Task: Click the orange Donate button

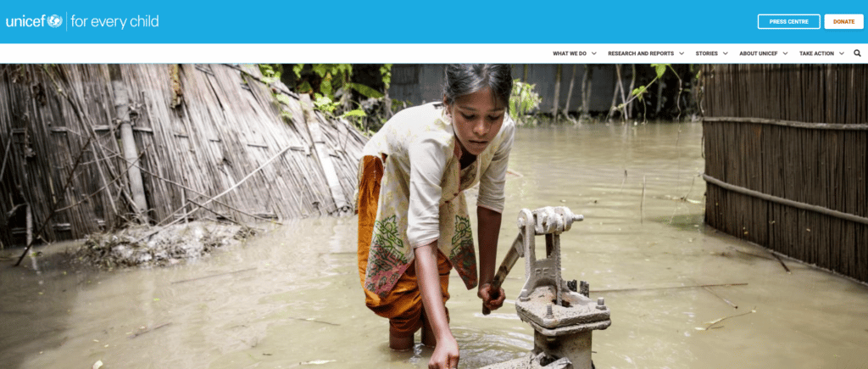Action: [843, 21]
